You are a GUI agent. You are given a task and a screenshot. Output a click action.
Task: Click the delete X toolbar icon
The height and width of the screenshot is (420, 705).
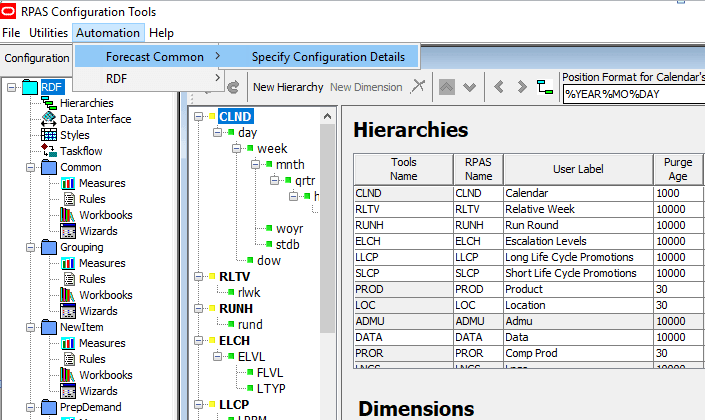[x=419, y=87]
